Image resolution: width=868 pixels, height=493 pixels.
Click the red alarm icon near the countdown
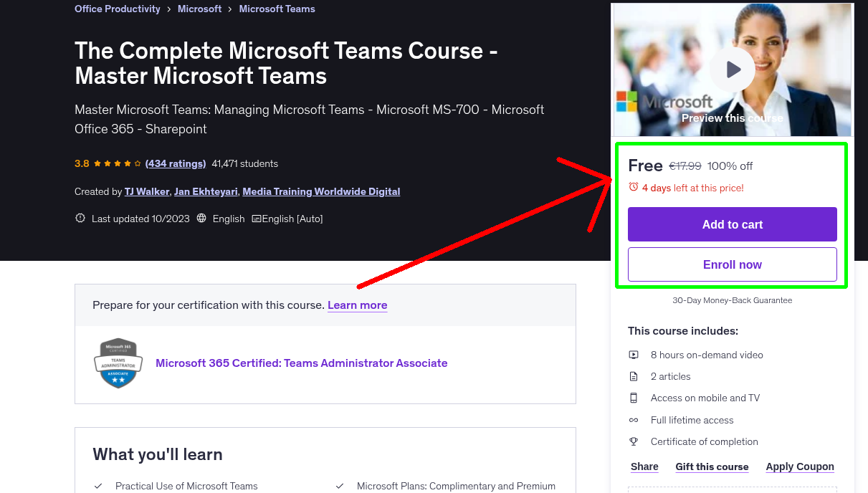point(633,186)
